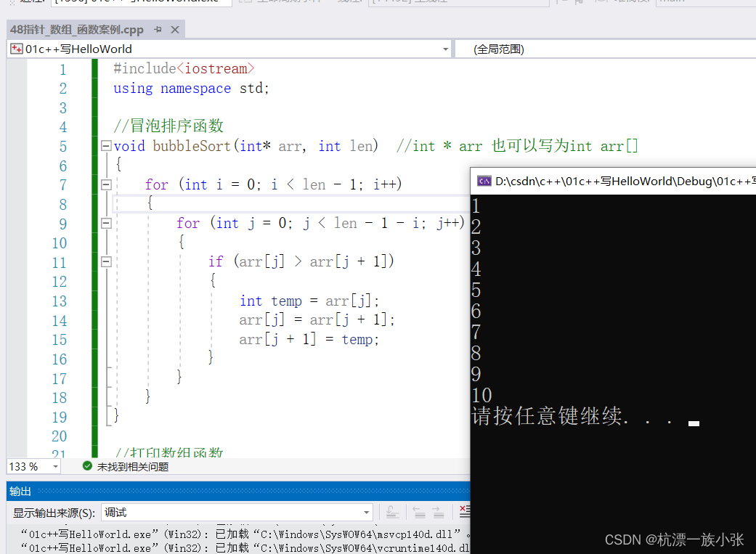
Task: Pin the 48指针_数组_函数案例.cpp tab
Action: pyautogui.click(x=158, y=30)
